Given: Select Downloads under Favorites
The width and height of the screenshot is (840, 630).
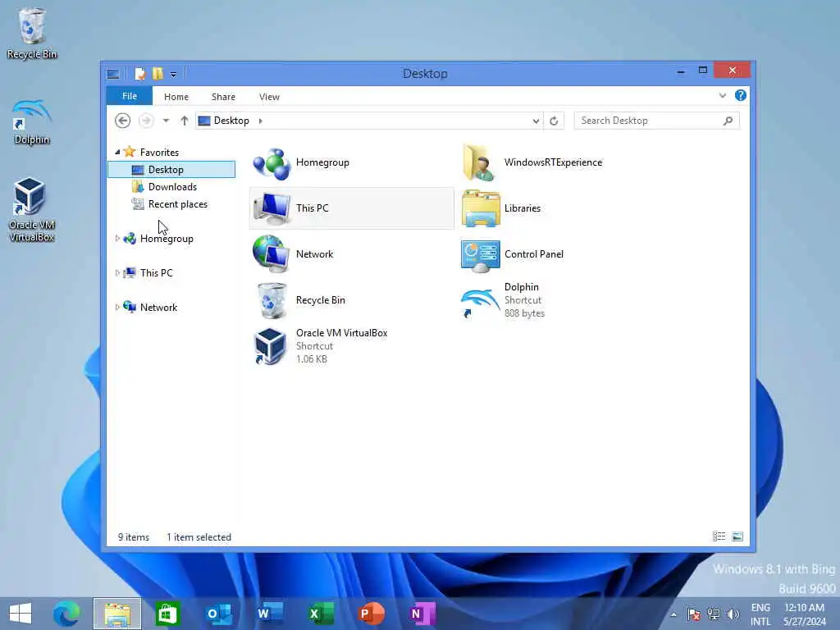Looking at the screenshot, I should click(x=171, y=187).
